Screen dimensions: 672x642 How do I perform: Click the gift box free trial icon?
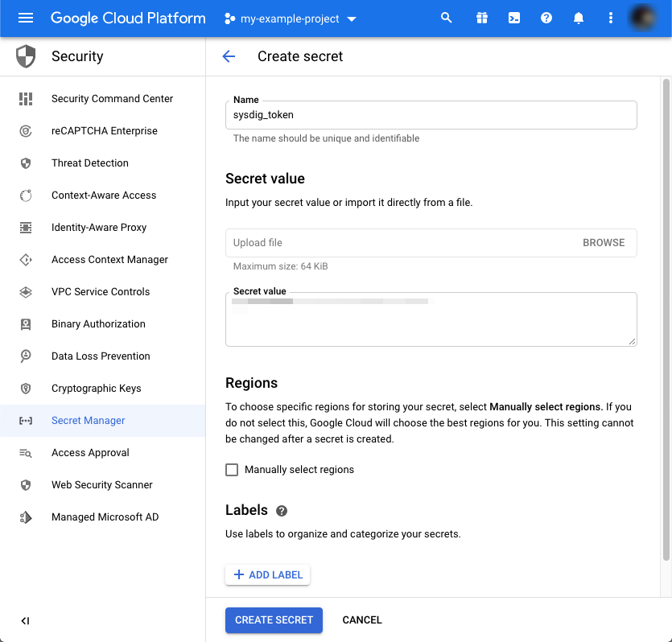click(x=482, y=18)
